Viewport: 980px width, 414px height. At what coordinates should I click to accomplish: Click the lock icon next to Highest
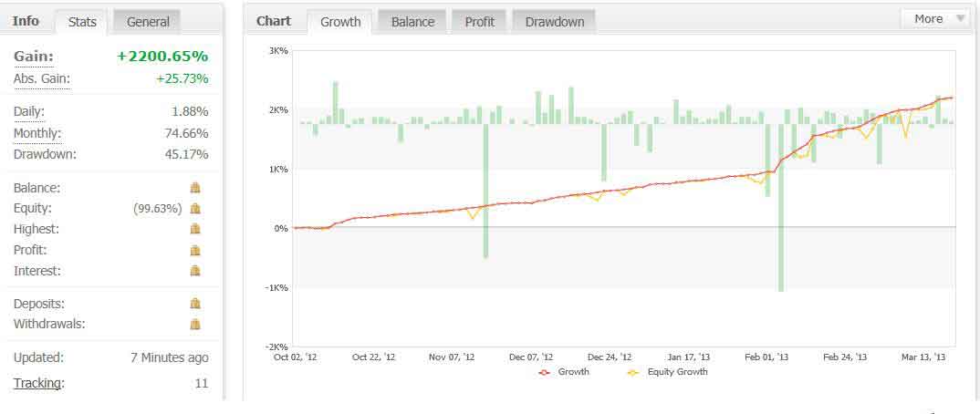tap(195, 229)
